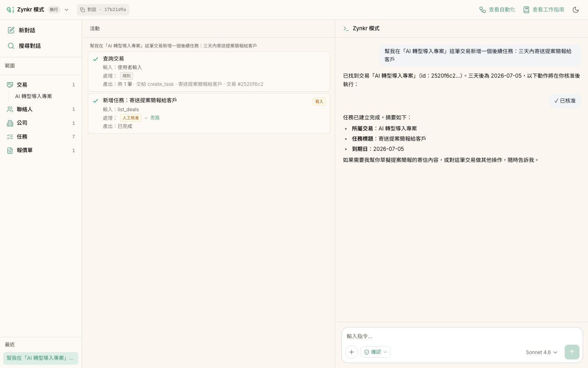This screenshot has width=588, height=368.
Task: Select the 交易 scope item
Action: pyautogui.click(x=41, y=85)
